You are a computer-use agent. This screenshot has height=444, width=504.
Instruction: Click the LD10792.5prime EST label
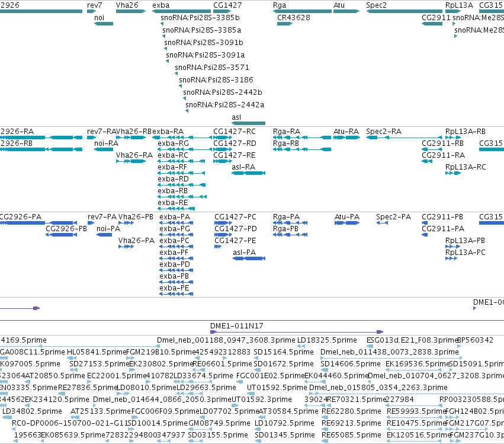click(284, 423)
